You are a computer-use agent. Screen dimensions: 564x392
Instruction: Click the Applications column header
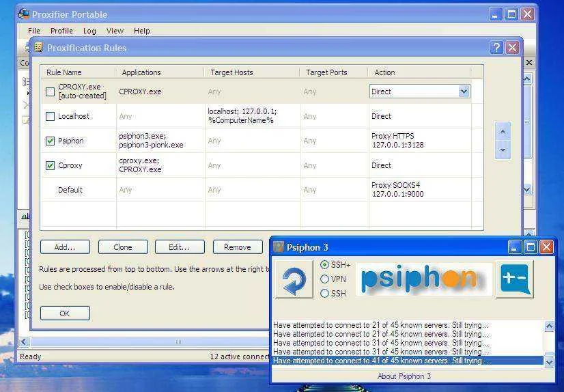160,72
